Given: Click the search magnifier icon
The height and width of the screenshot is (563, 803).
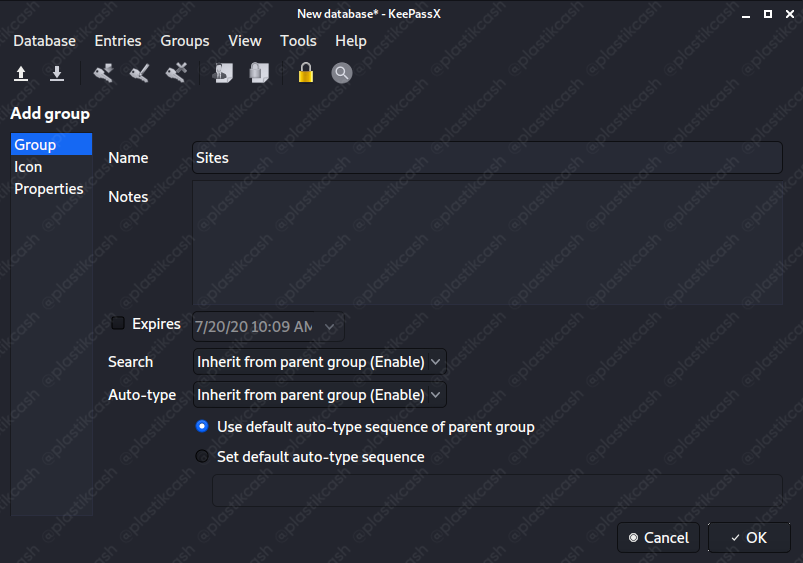Looking at the screenshot, I should [342, 73].
